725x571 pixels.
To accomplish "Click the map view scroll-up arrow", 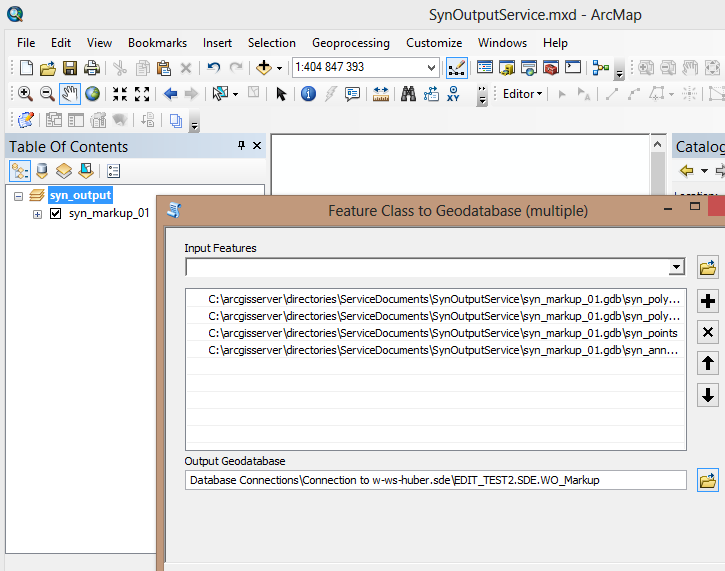I will [x=657, y=144].
